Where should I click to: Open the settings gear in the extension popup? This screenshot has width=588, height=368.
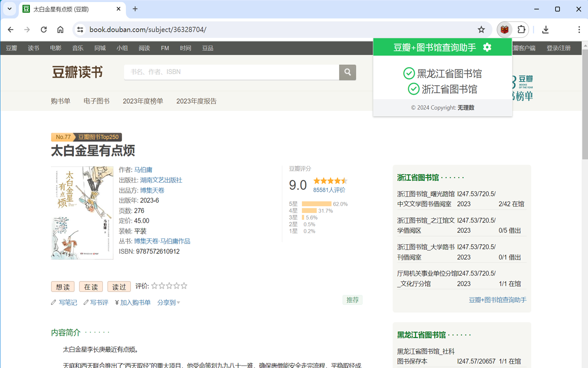click(x=487, y=47)
